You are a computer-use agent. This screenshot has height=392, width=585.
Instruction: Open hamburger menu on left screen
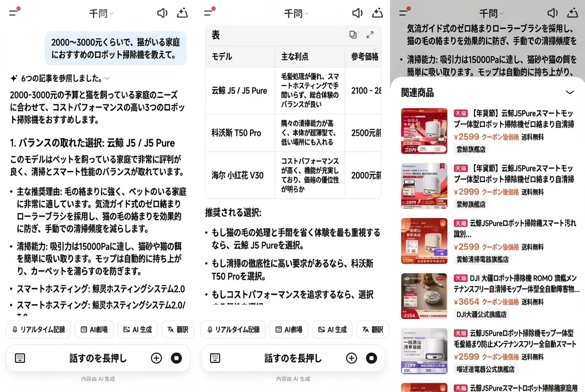click(14, 13)
